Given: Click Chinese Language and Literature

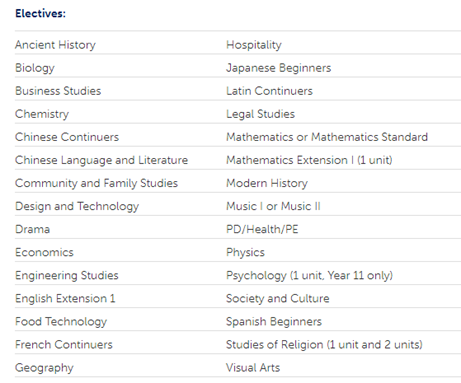Looking at the screenshot, I should coord(101,160).
